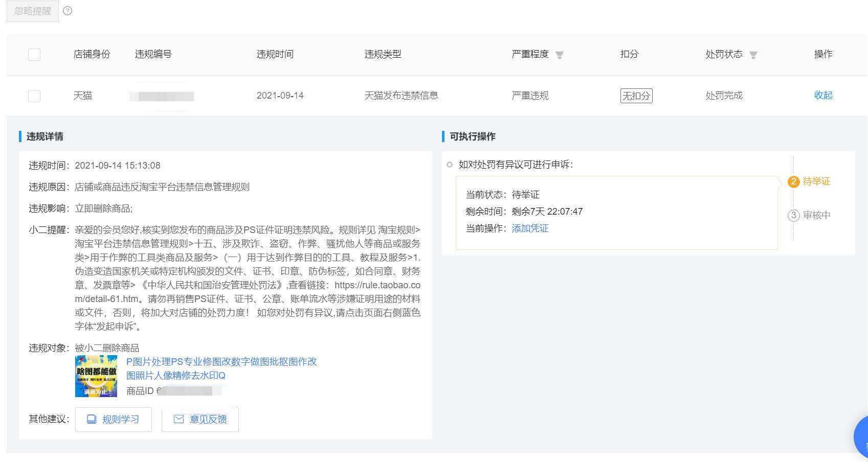Click the 违规编号 column header

(153, 55)
